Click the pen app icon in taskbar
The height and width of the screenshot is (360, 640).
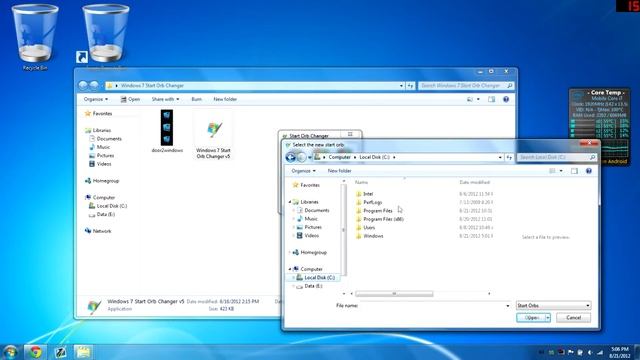[x=60, y=352]
